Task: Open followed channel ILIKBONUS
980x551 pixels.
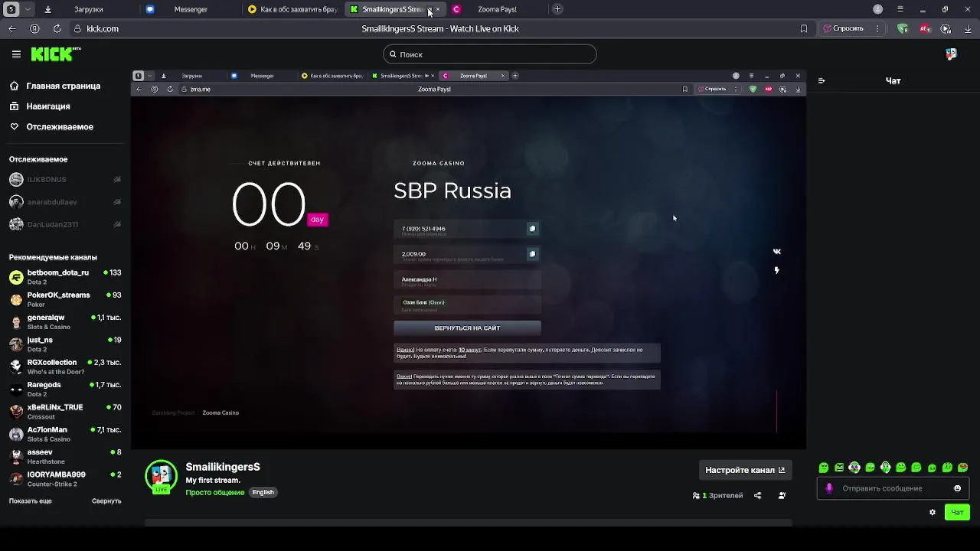Action: [x=65, y=180]
